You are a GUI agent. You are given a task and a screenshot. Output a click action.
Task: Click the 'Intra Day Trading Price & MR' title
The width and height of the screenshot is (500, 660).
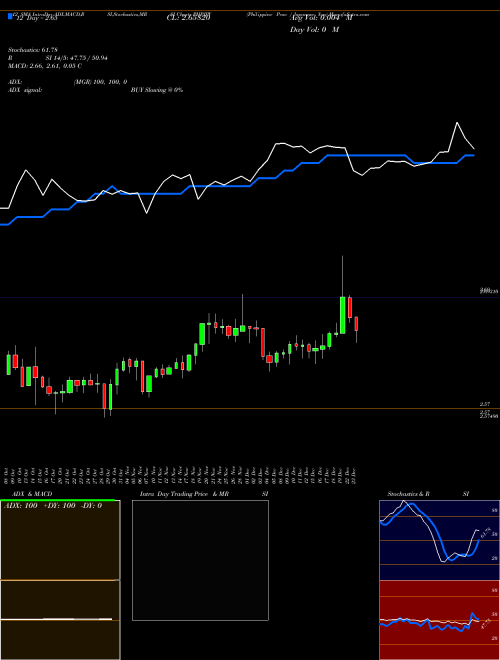(x=184, y=494)
